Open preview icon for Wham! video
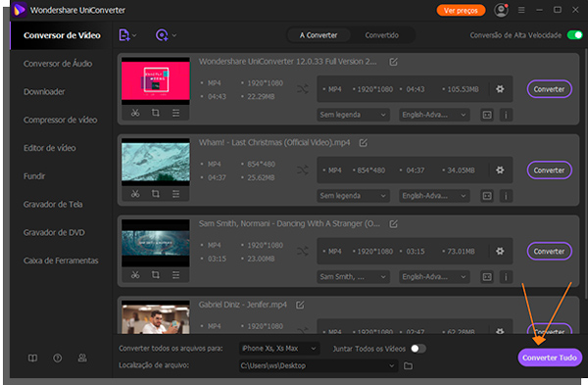588x385 pixels. 487,196
